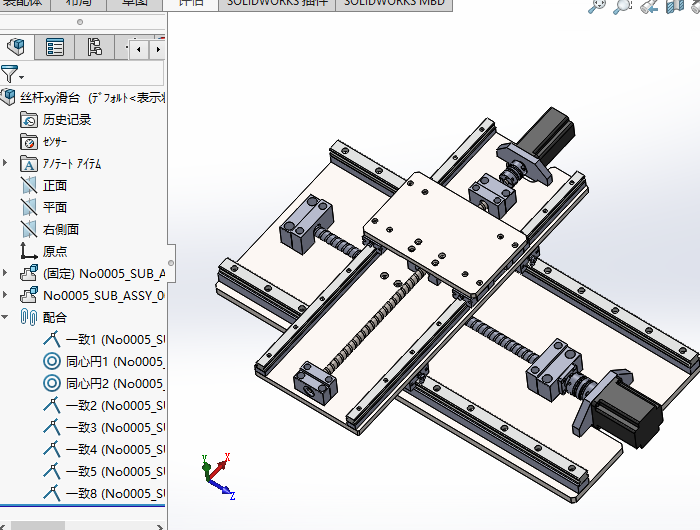This screenshot has height=530, width=700.
Task: Select the 同心円1 (No0005 mate label
Action: (115, 362)
